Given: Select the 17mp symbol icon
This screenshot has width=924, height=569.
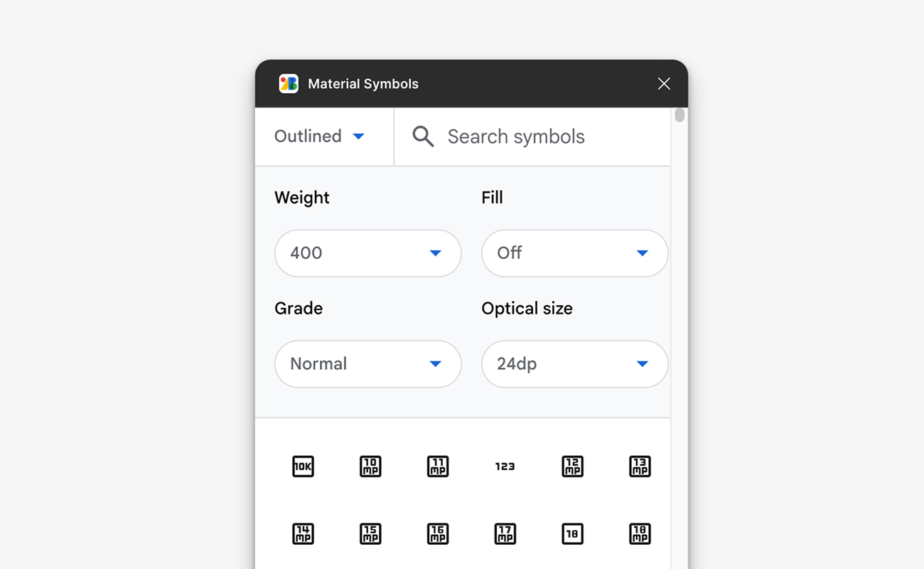Looking at the screenshot, I should click(x=505, y=533).
